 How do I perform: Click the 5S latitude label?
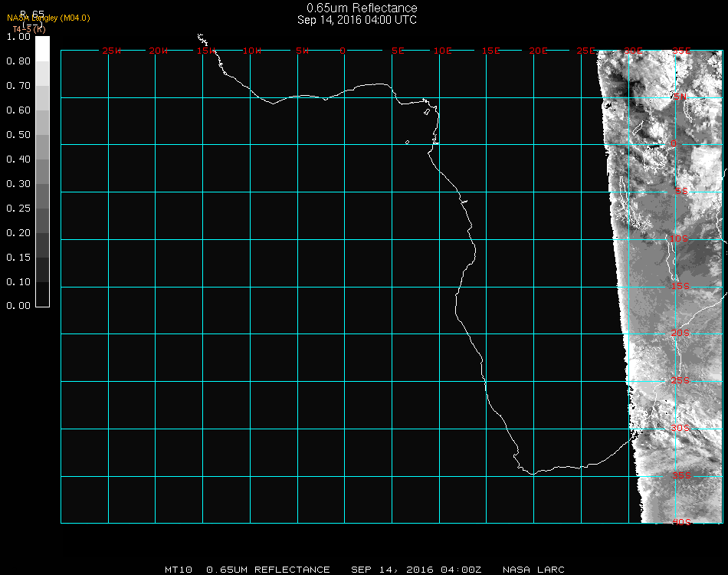[681, 192]
